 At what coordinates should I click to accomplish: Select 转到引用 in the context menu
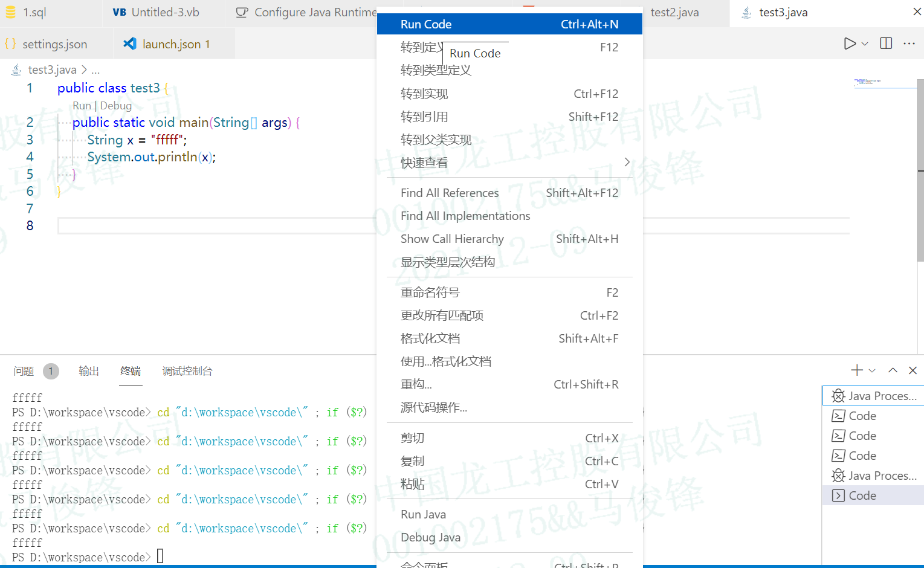pyautogui.click(x=509, y=117)
